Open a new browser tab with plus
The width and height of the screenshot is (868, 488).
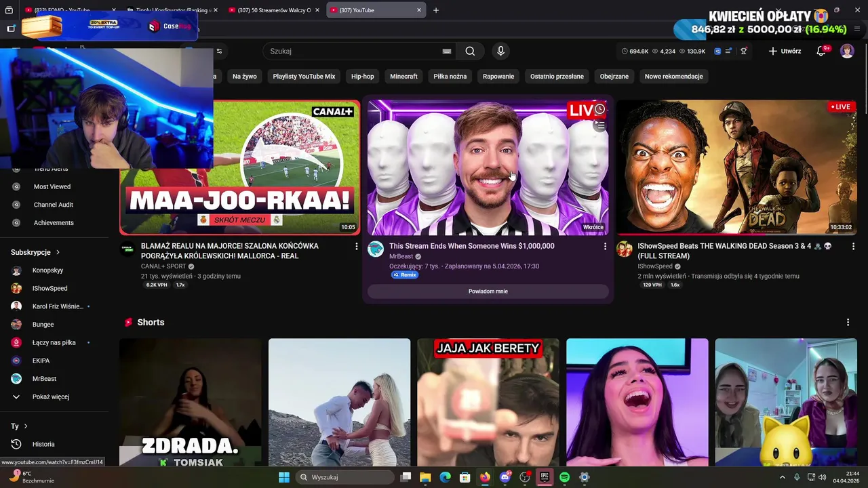(436, 10)
